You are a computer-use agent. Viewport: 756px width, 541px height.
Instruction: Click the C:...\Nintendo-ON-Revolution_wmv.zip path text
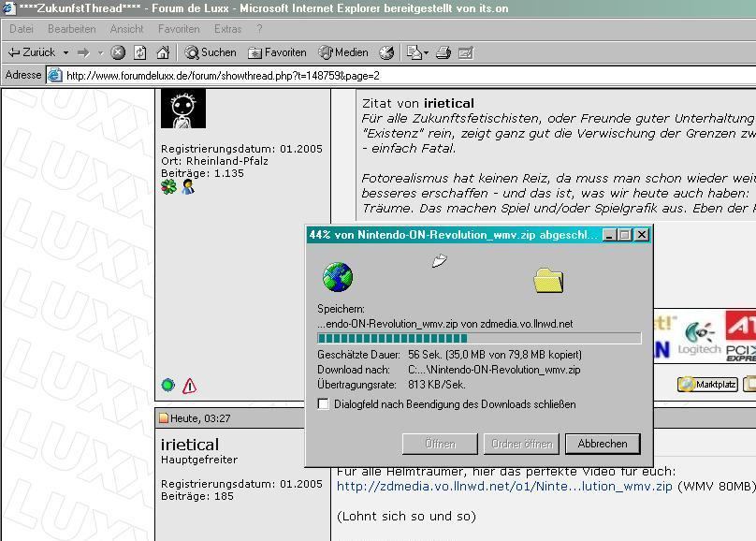[494, 370]
